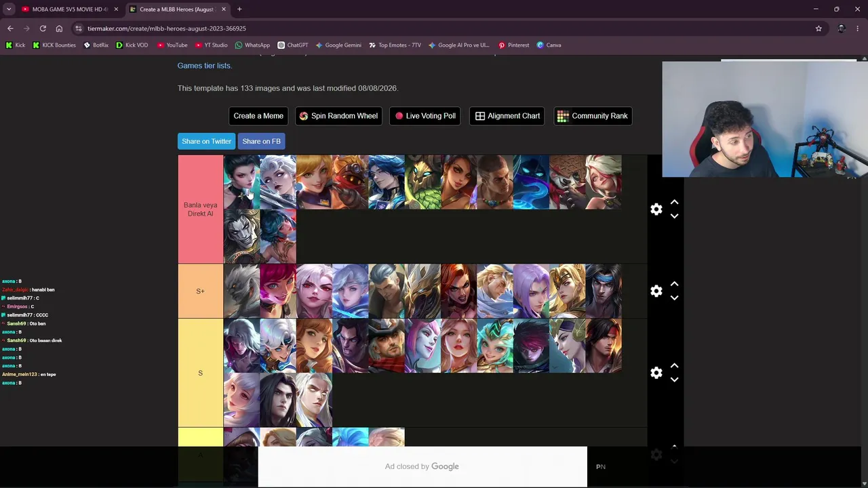
Task: Move the S tier row up
Action: tap(674, 367)
